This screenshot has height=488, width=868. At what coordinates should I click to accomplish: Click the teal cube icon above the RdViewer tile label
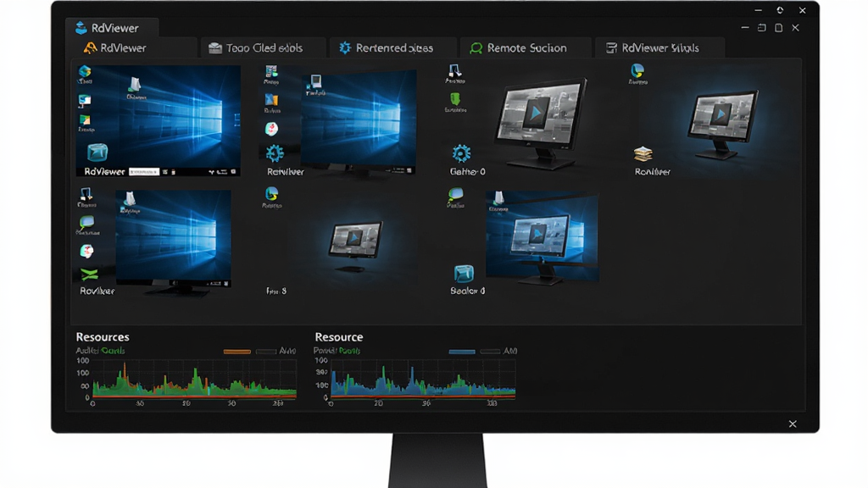tap(97, 152)
